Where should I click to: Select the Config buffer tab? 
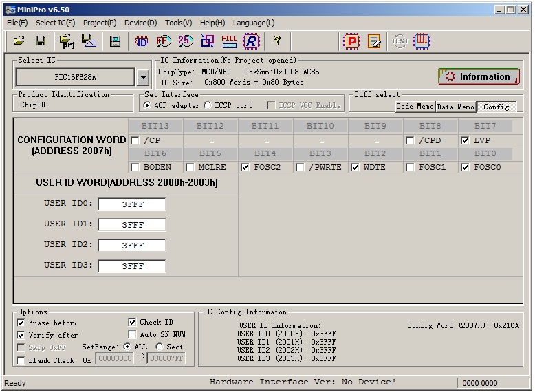point(496,107)
